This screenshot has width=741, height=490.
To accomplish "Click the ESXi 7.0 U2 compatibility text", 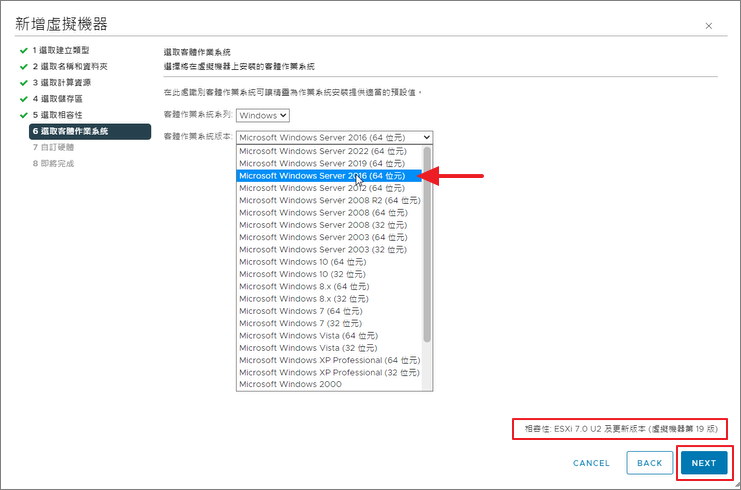I will (621, 429).
